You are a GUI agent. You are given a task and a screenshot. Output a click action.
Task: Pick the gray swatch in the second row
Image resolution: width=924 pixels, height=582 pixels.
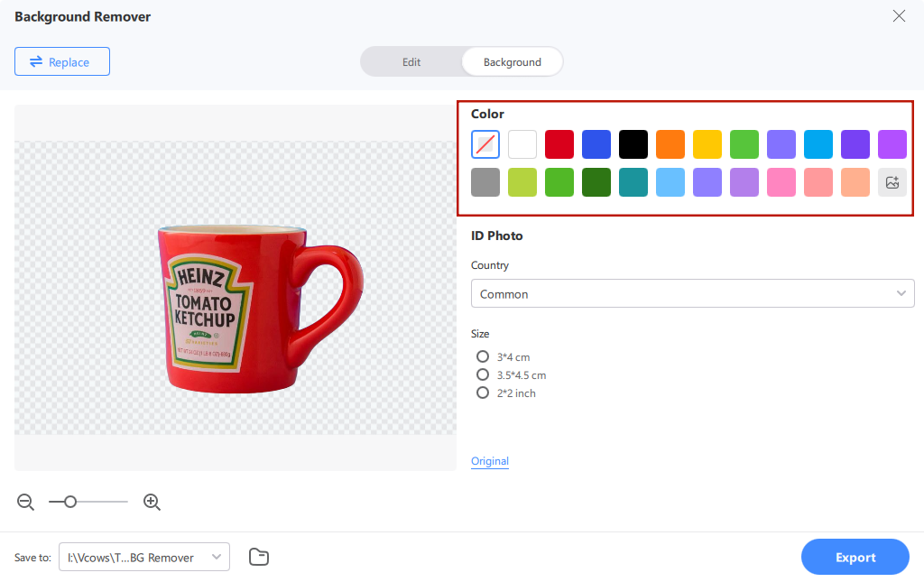point(485,182)
